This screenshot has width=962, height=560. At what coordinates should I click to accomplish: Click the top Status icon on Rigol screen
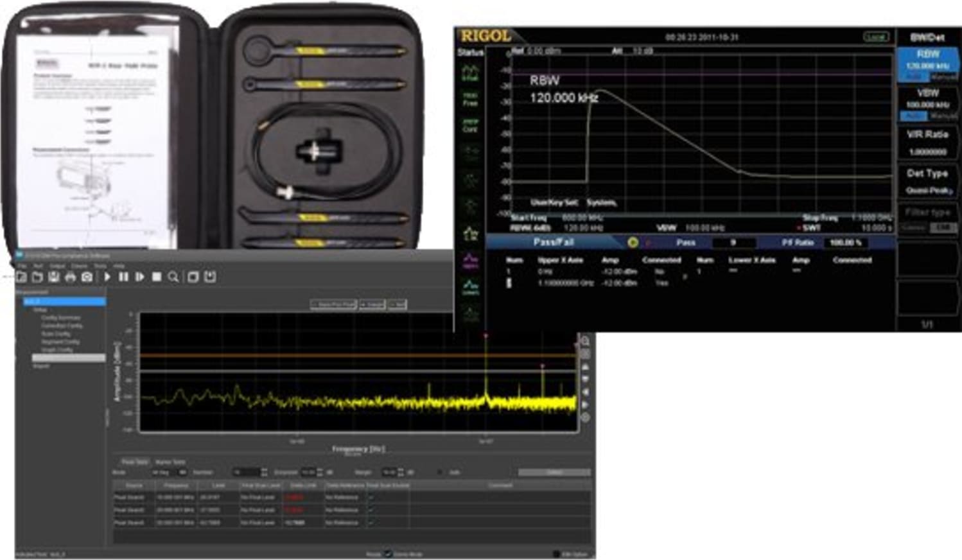[471, 73]
